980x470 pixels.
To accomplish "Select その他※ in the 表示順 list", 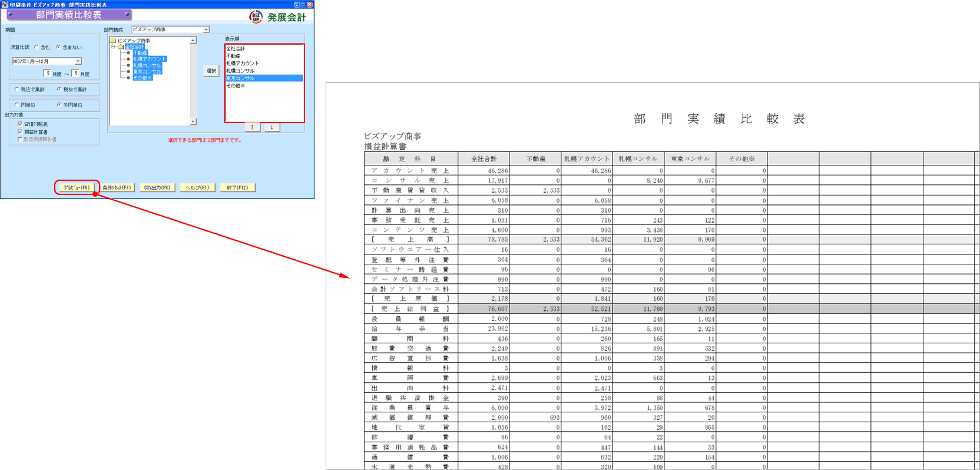I will 264,85.
